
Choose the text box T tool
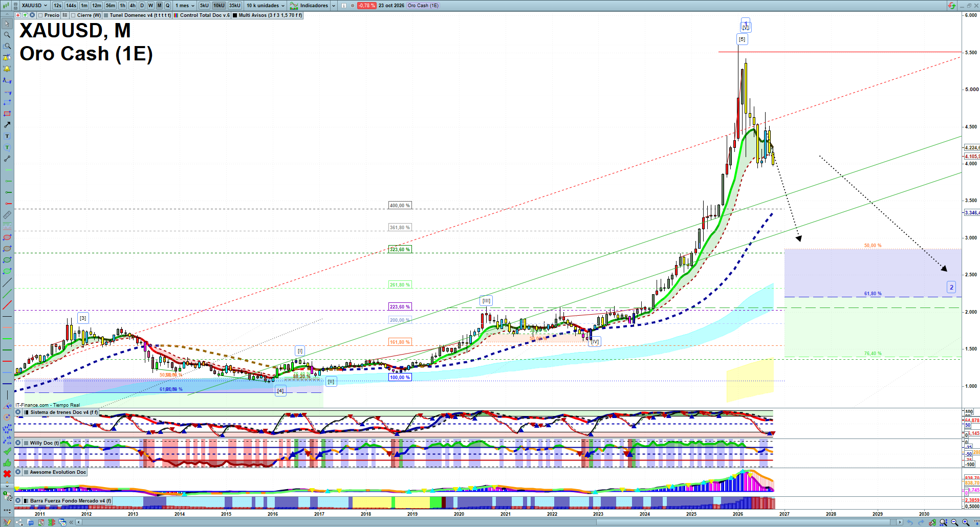point(7,136)
